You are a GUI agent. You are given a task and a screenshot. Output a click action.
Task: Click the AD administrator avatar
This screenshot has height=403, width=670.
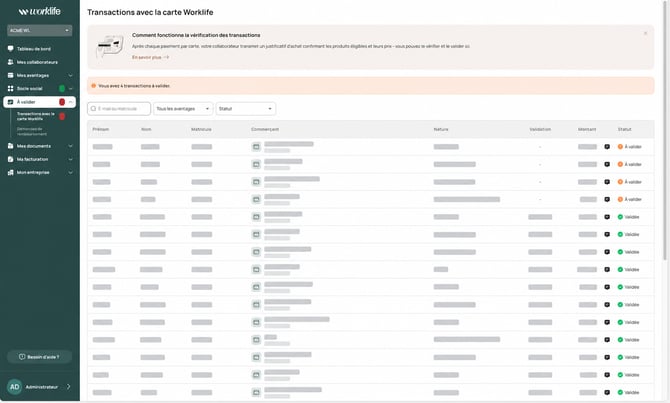(x=15, y=387)
